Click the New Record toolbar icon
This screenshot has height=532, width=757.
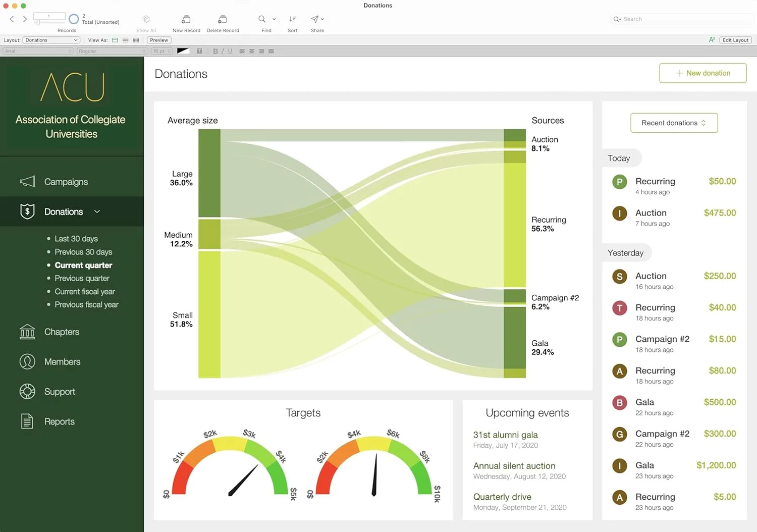point(186,20)
